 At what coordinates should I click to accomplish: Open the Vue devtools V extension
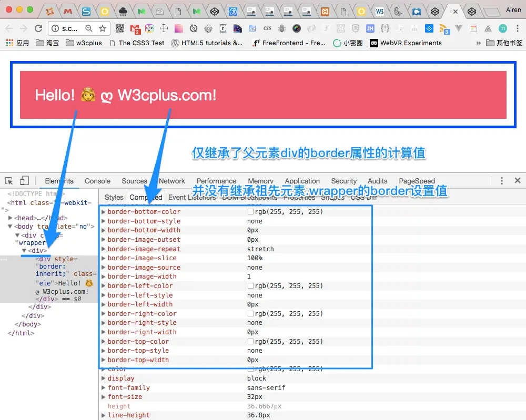459,28
